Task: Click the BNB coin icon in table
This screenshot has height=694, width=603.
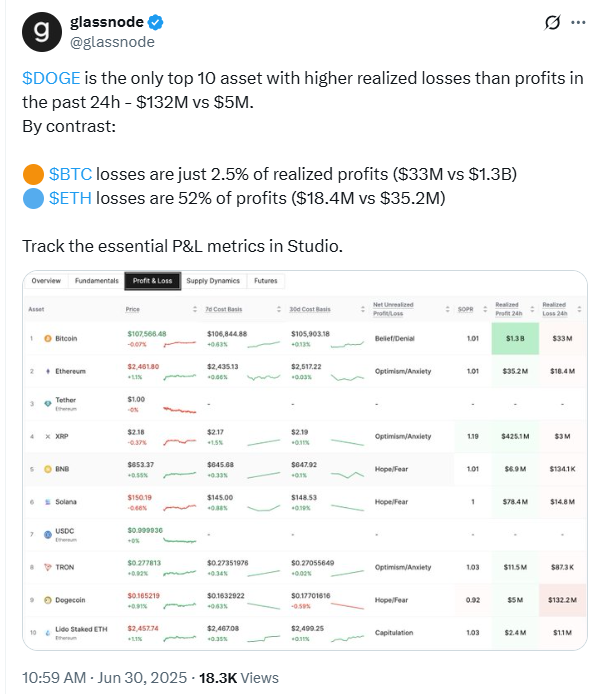Action: pos(47,468)
